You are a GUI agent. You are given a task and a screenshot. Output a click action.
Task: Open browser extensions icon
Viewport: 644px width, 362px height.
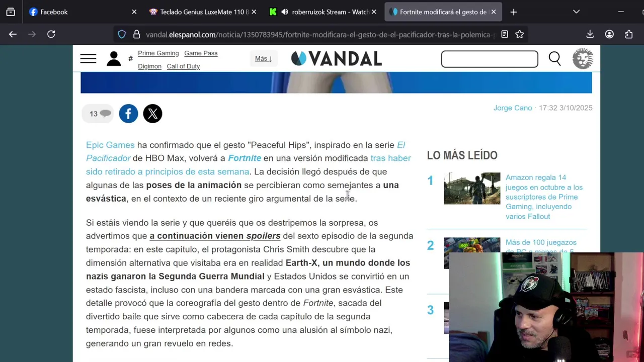click(x=629, y=34)
